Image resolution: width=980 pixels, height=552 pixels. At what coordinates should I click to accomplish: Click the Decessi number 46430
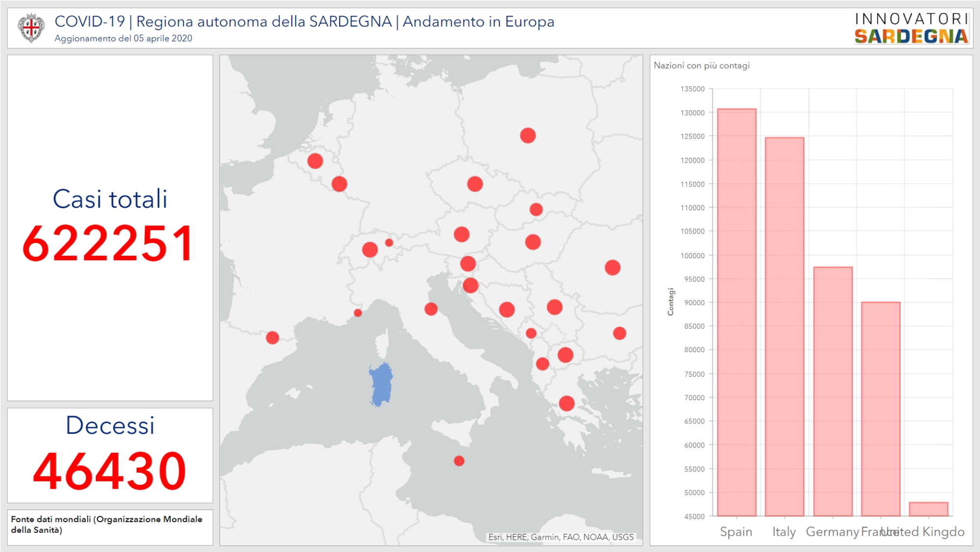click(110, 471)
